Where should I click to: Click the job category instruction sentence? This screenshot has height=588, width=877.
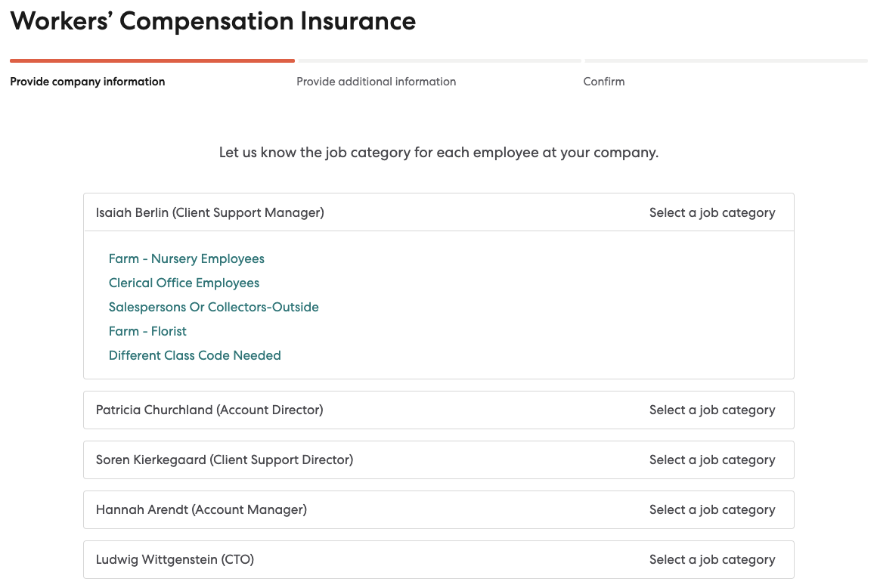point(439,153)
